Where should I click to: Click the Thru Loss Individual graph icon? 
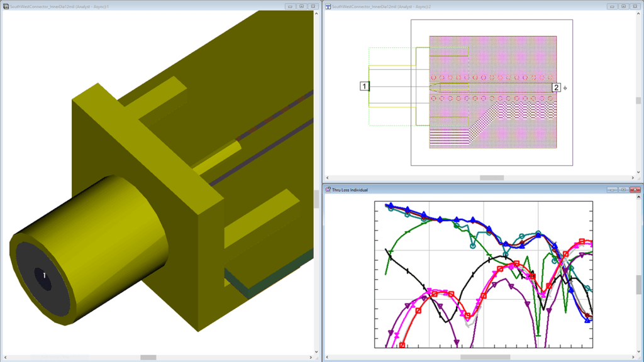point(328,189)
